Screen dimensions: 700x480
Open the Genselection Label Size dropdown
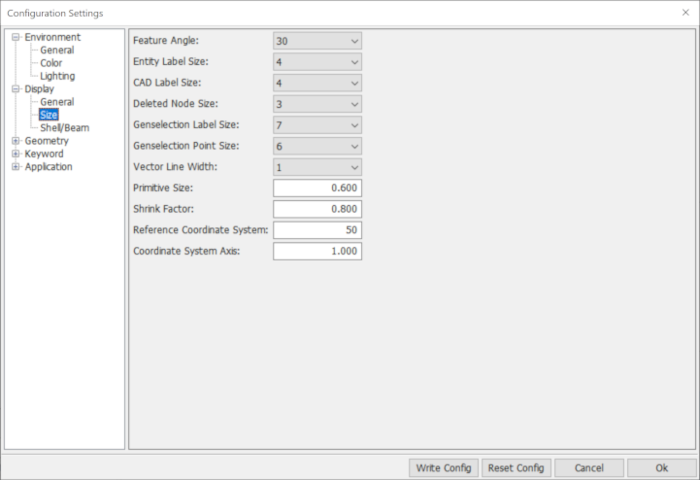click(317, 125)
